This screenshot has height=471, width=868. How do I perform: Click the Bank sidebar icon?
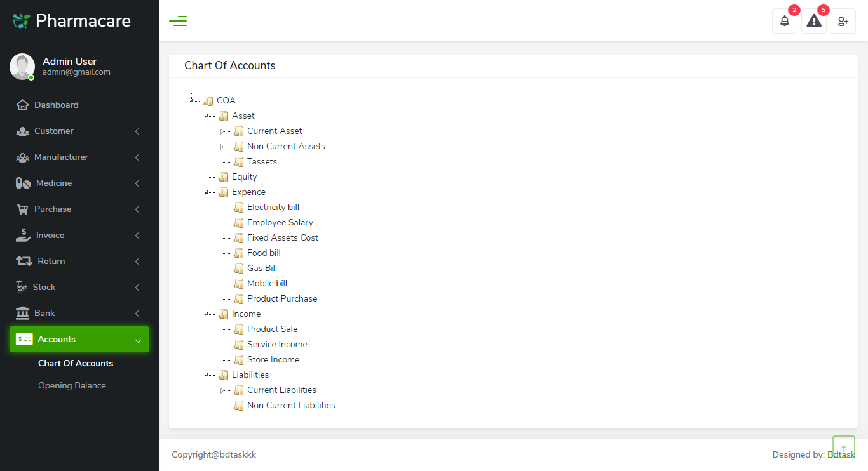[x=22, y=313]
